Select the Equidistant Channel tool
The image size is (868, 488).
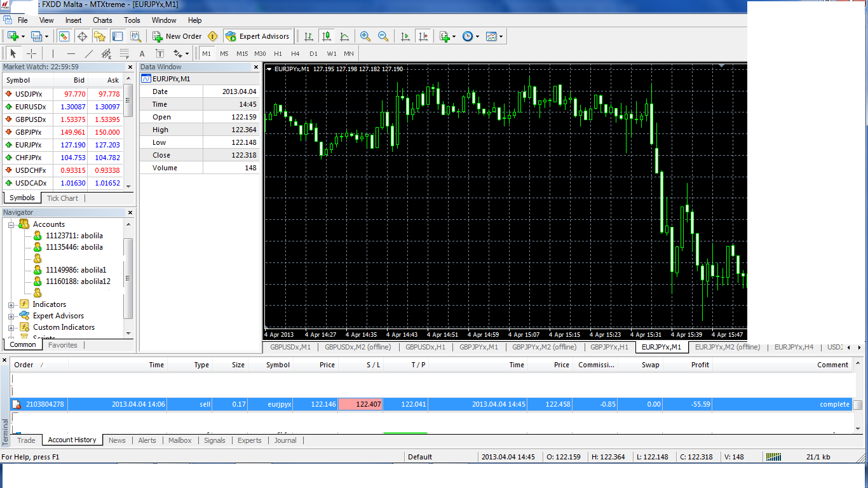pyautogui.click(x=106, y=53)
